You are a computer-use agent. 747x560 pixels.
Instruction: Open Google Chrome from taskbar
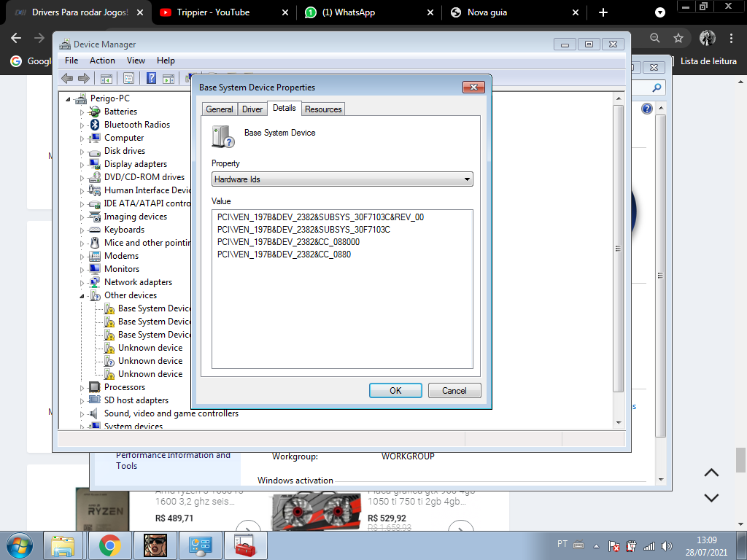(109, 545)
